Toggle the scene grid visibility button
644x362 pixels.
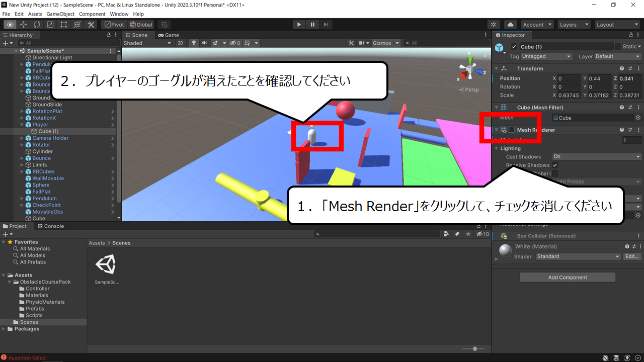coord(247,43)
